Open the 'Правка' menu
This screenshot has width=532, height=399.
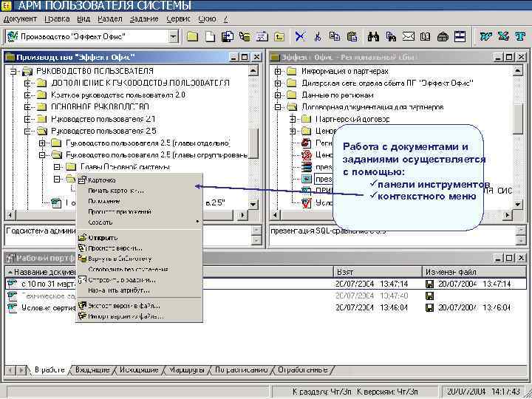click(57, 19)
